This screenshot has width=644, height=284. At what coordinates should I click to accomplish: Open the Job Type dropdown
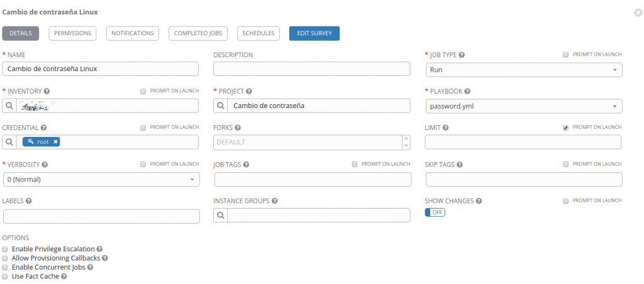524,70
